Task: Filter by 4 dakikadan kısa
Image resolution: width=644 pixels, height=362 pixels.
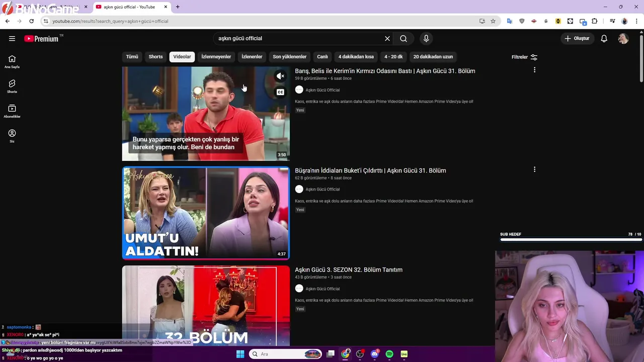Action: pyautogui.click(x=356, y=57)
